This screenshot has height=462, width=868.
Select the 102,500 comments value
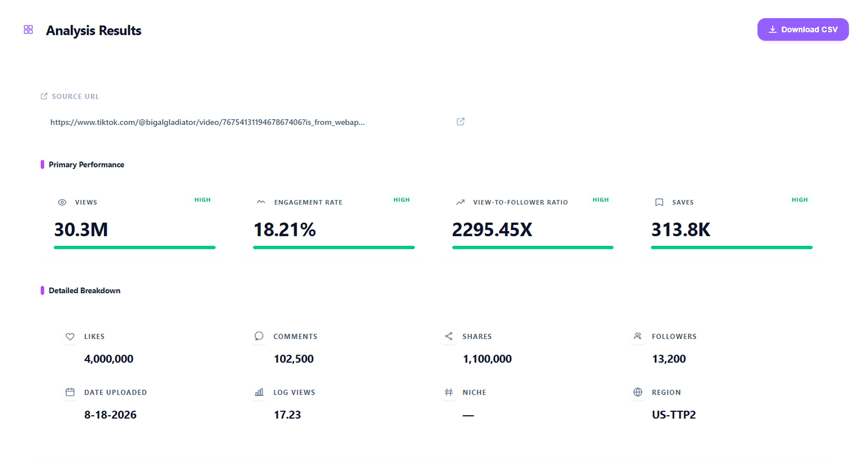pos(294,359)
